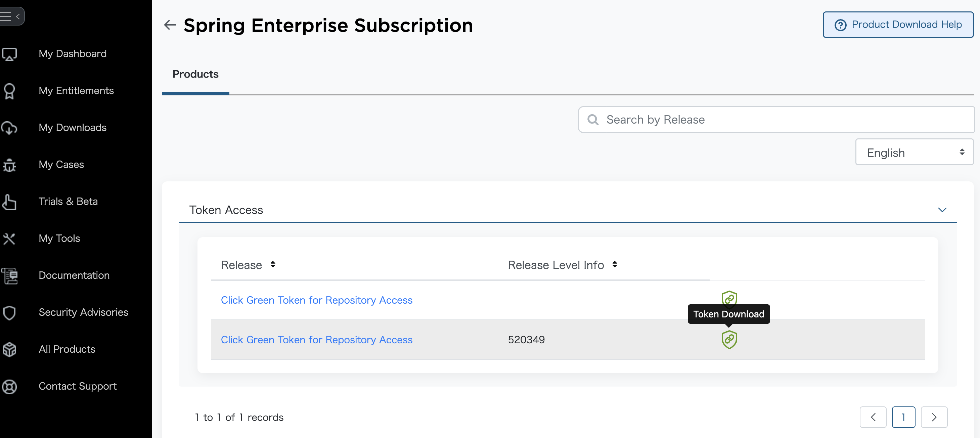Screen dimensions: 980x438
Task: Click the My Dashboard monitor icon
Action: (x=9, y=54)
